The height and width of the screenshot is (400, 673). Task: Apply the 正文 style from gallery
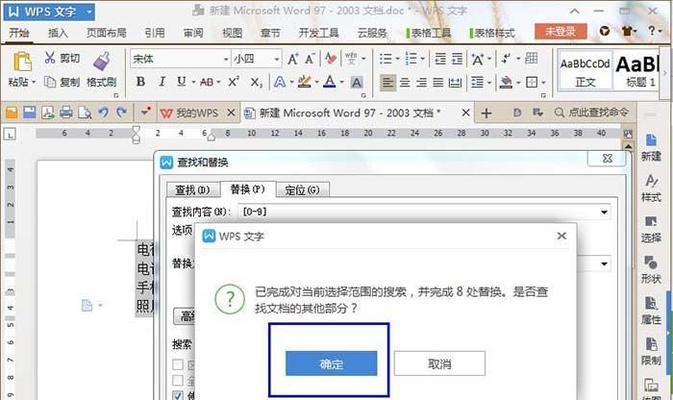tap(585, 71)
